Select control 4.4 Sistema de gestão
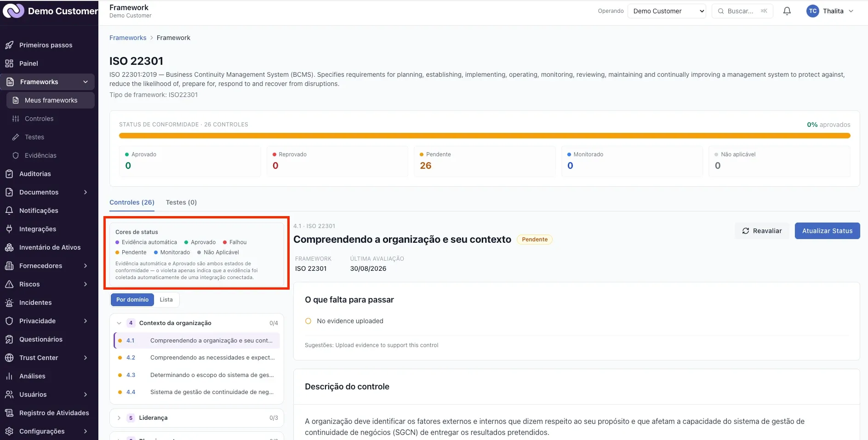The width and height of the screenshot is (868, 440). pos(197,392)
